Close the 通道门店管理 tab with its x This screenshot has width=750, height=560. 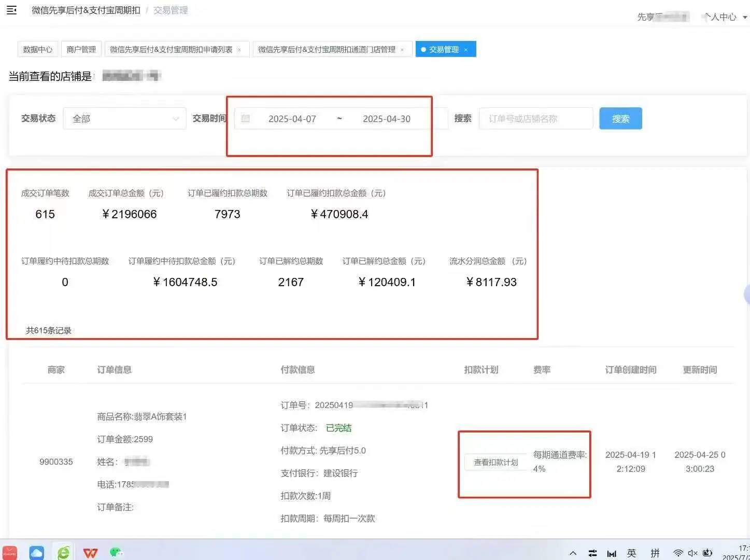click(402, 50)
